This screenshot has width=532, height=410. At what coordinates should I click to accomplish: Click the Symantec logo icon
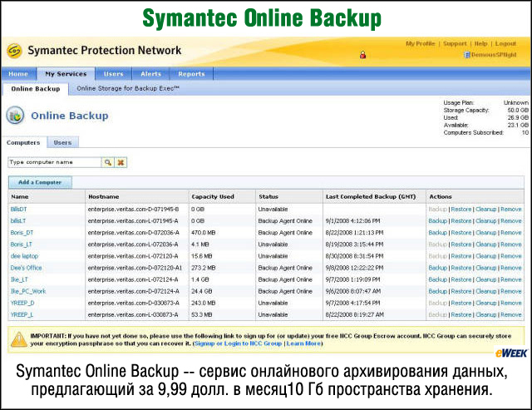tap(14, 51)
